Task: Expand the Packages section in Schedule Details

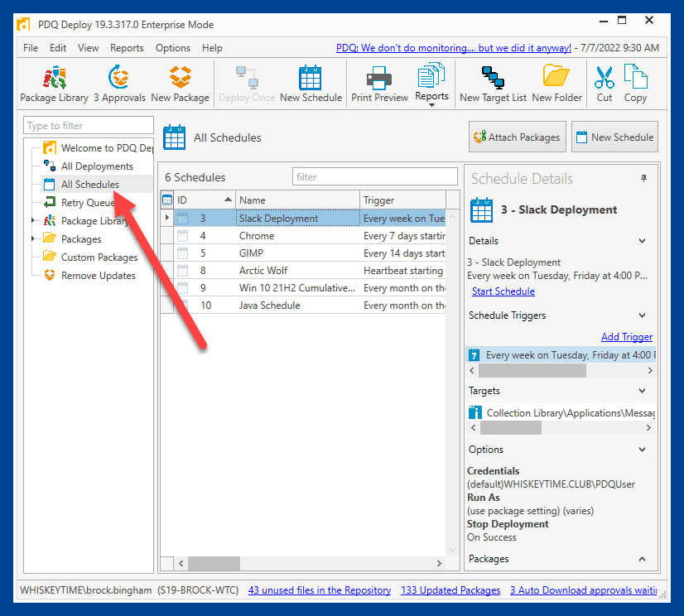Action: 642,559
